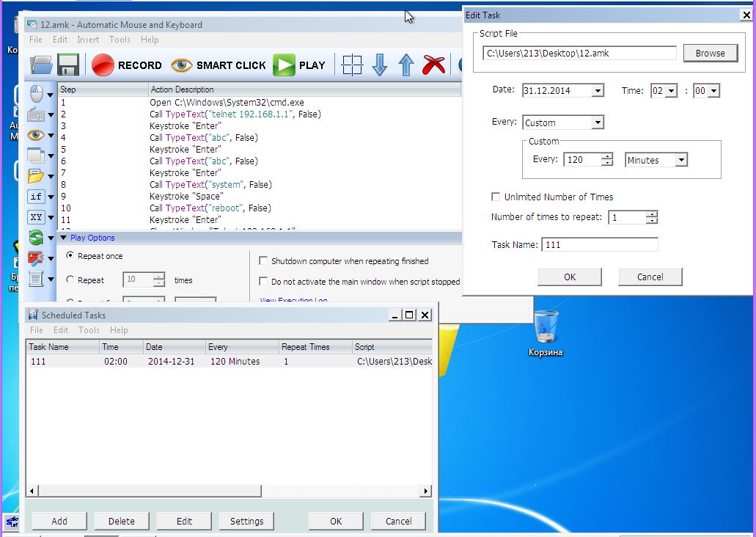Collapse the Play Options section
756x537 pixels.
point(63,238)
